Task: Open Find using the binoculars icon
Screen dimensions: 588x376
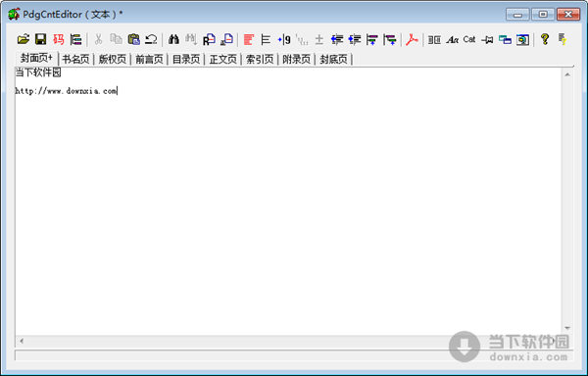Action: coord(173,39)
